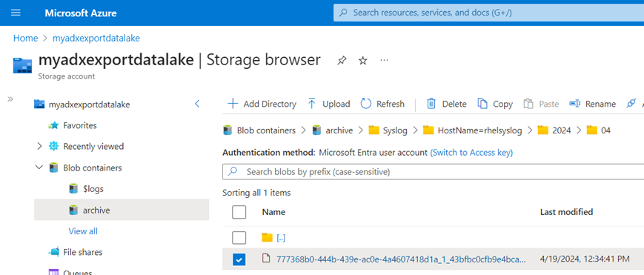Open the Azure portal hamburger menu
Viewport: 644px width, 275px height.
point(16,13)
